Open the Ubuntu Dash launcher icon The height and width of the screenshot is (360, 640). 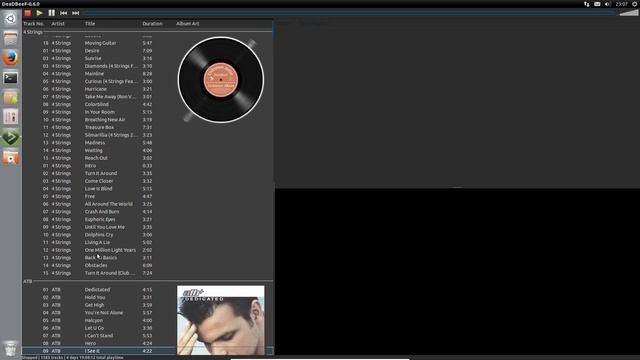11,18
